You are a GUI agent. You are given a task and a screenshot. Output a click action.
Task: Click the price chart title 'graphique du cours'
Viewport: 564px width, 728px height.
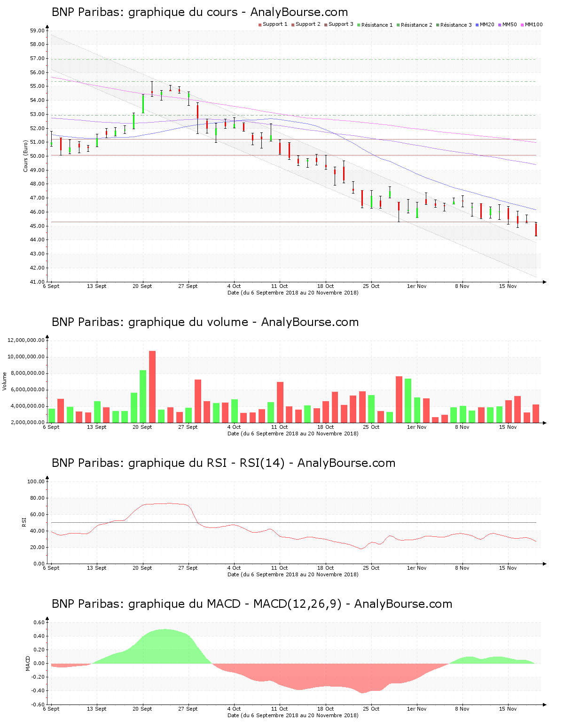point(183,12)
